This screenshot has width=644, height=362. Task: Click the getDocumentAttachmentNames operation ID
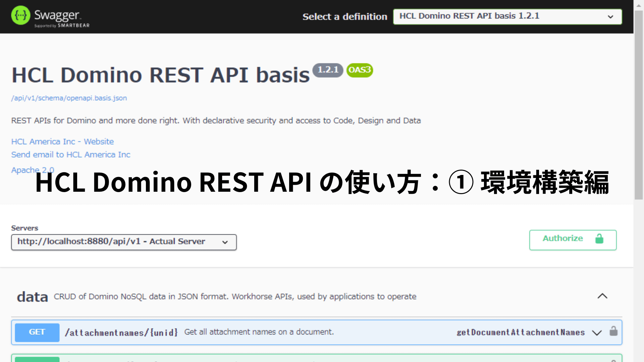[x=521, y=333]
